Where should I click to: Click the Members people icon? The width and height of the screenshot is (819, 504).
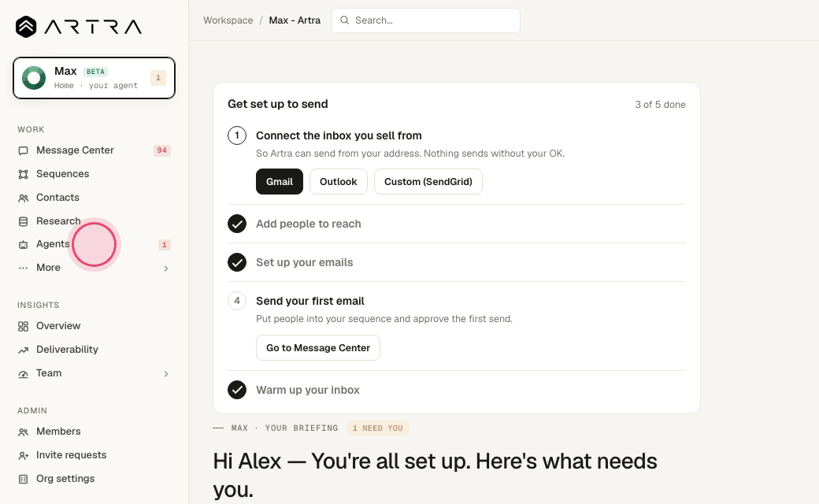click(x=23, y=432)
